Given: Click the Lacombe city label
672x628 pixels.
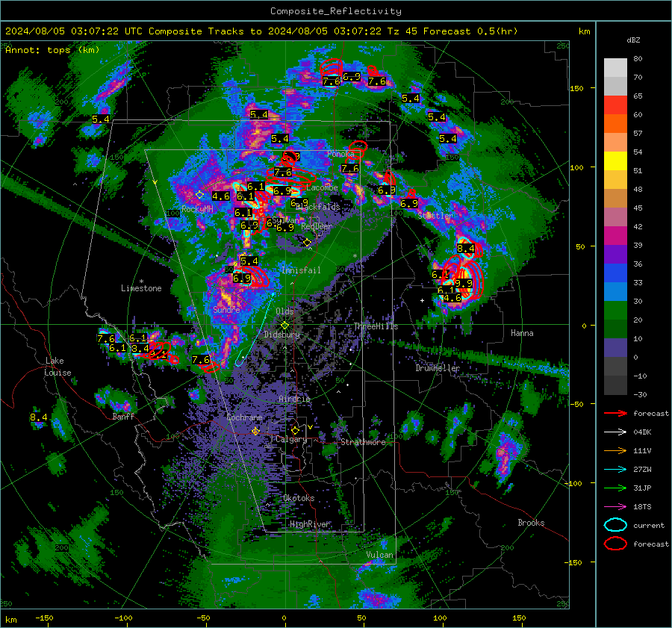Looking at the screenshot, I should [x=322, y=187].
